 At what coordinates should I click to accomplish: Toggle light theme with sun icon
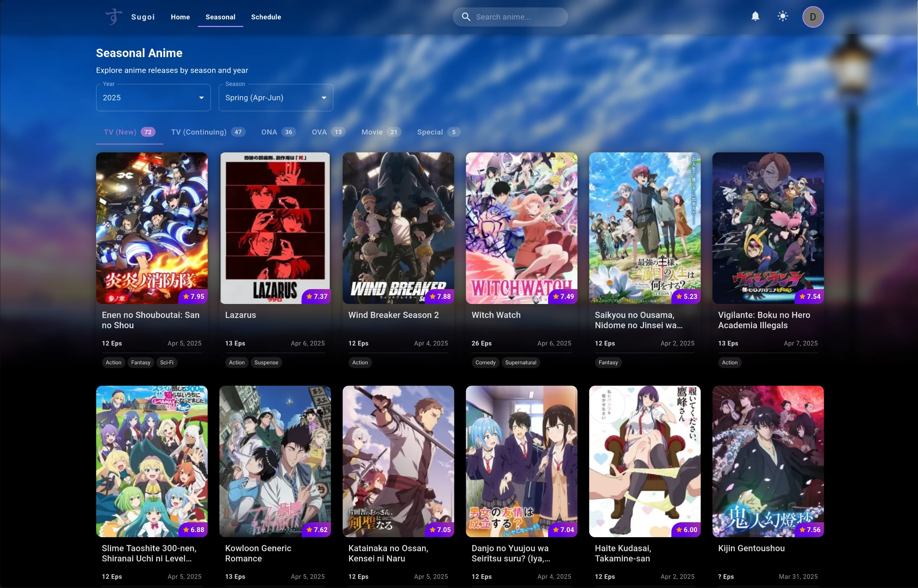click(x=783, y=16)
